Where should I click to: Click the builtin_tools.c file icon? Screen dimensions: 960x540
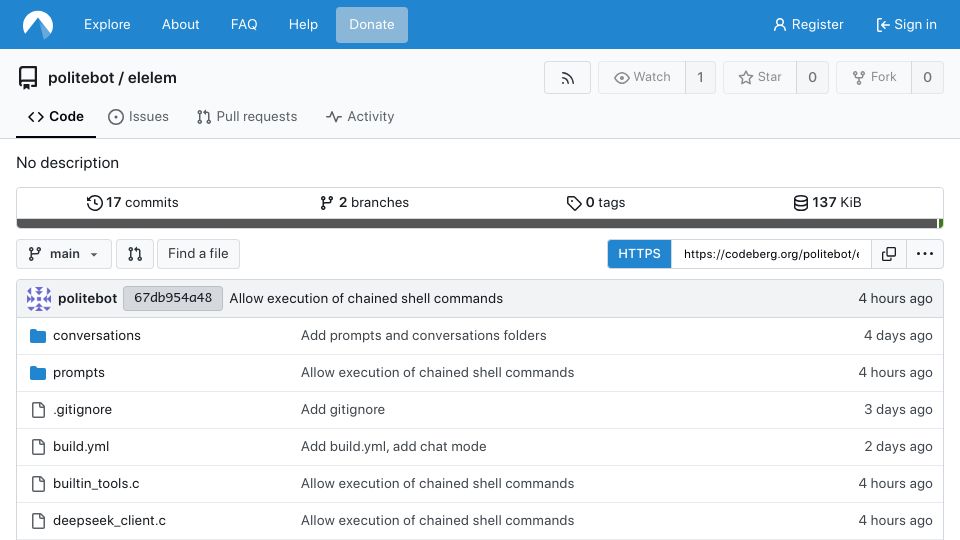tap(38, 484)
